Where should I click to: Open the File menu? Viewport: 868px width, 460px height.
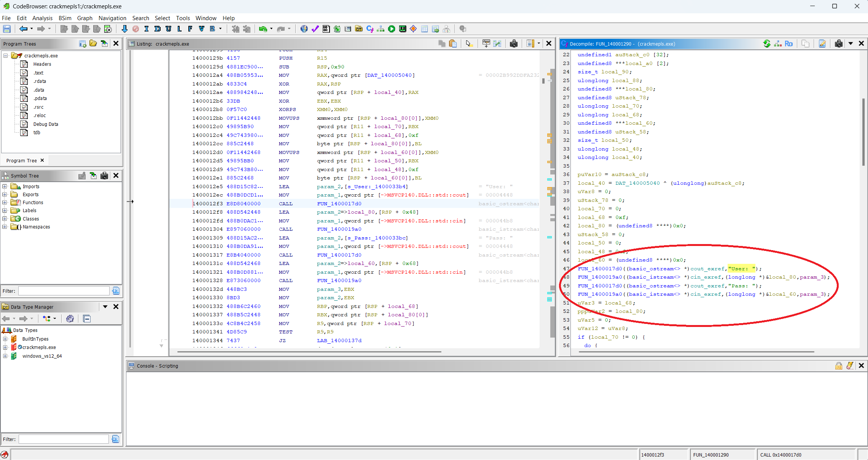6,18
